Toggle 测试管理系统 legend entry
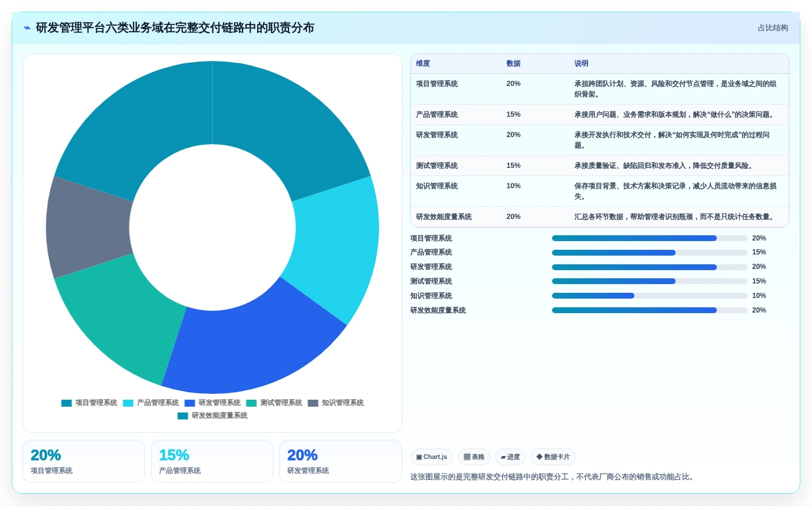812x506 pixels. point(274,403)
